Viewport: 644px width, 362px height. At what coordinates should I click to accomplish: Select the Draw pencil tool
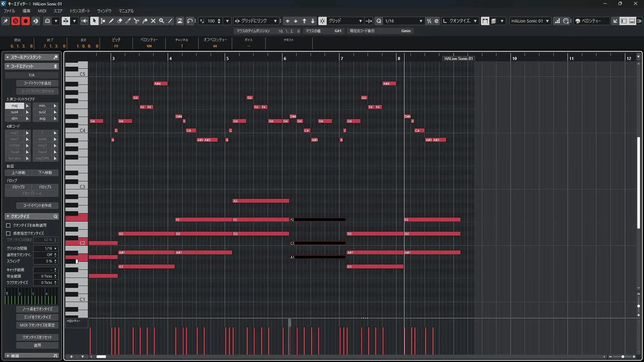(111, 21)
